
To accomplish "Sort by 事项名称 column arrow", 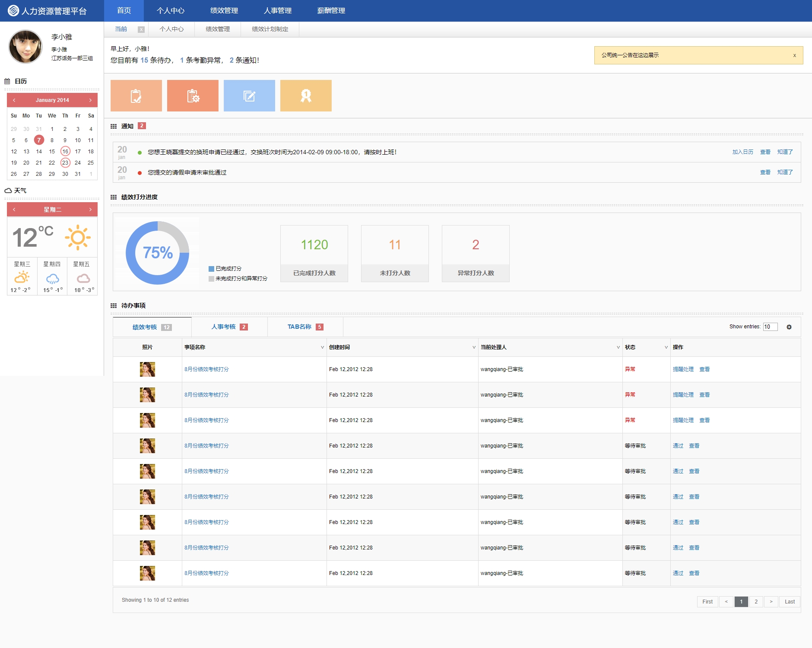I will coord(322,347).
